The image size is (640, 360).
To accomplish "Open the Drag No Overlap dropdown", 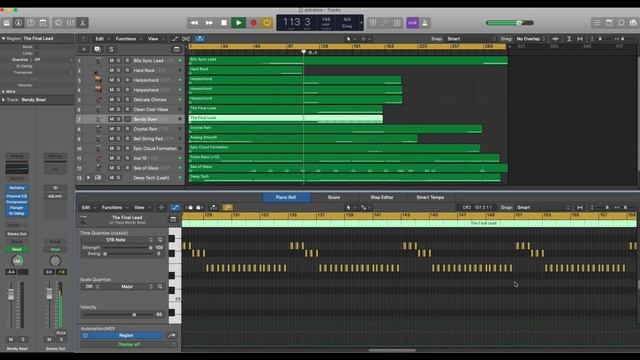I will point(531,39).
